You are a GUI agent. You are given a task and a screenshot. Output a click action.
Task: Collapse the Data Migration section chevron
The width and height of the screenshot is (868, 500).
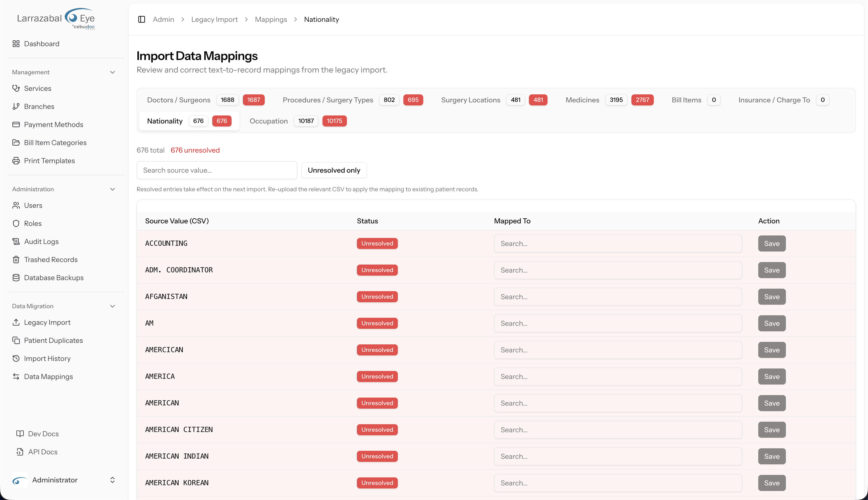[112, 306]
